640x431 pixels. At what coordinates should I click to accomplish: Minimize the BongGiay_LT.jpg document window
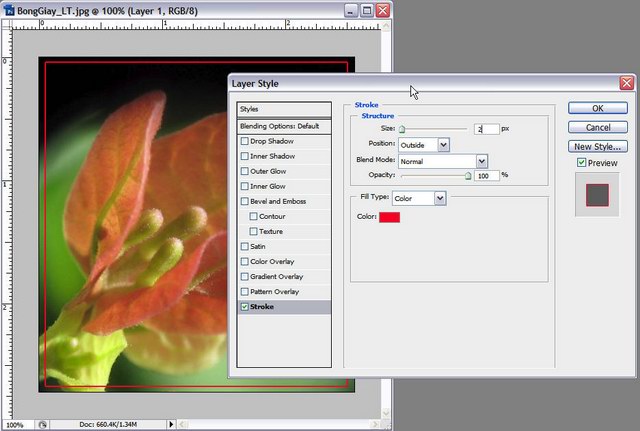pos(351,11)
